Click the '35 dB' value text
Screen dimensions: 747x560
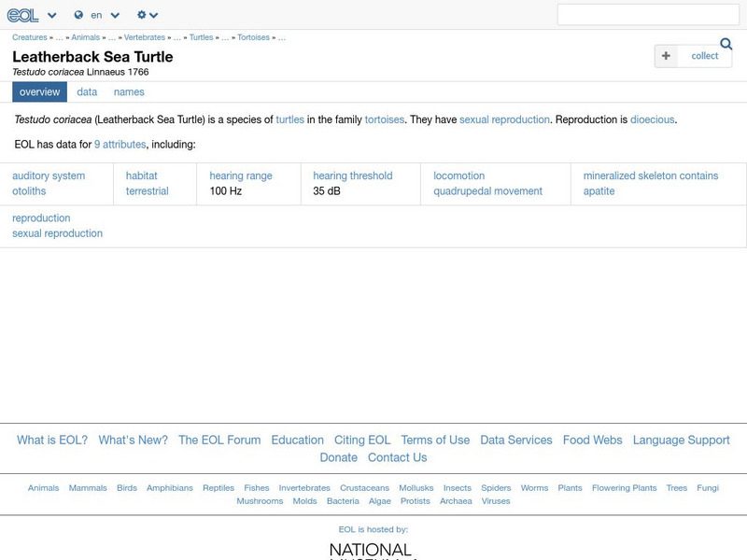[327, 191]
